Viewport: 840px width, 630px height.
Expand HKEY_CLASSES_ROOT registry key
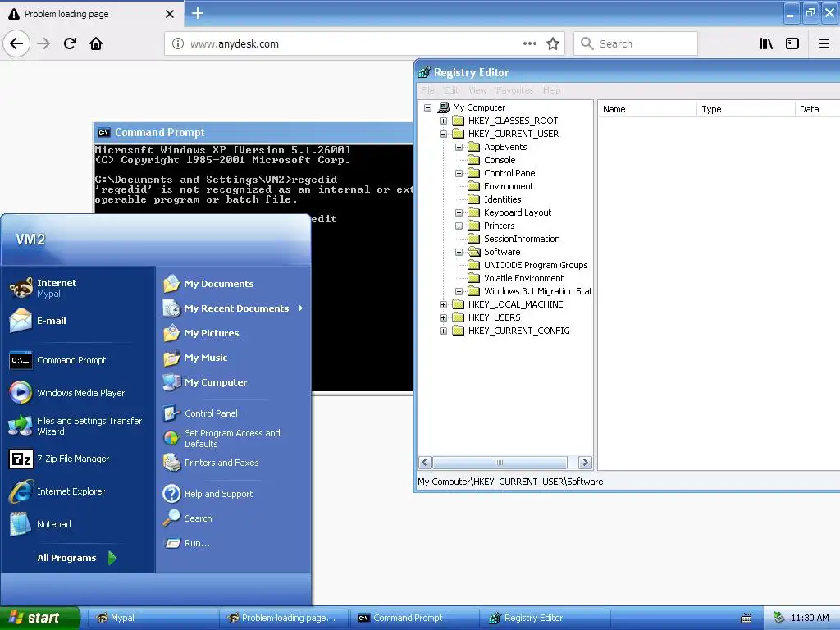click(x=443, y=121)
